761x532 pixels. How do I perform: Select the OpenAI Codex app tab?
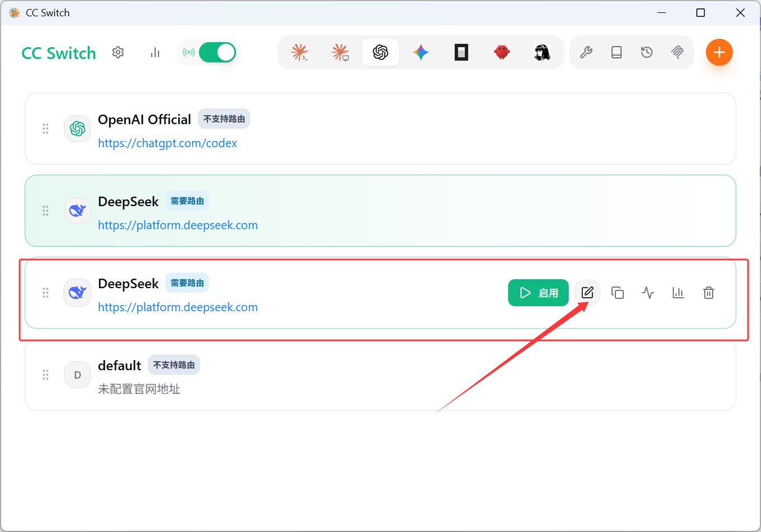(380, 52)
